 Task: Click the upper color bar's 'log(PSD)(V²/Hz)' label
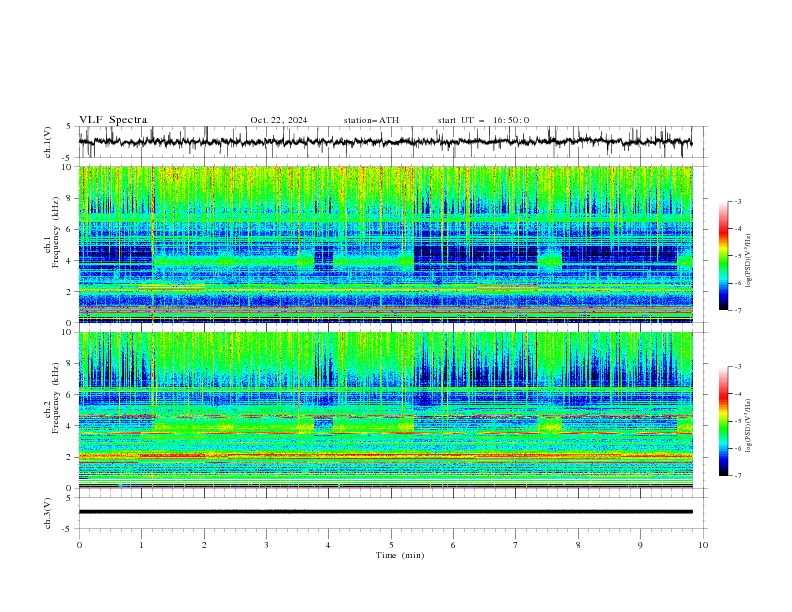pos(749,261)
